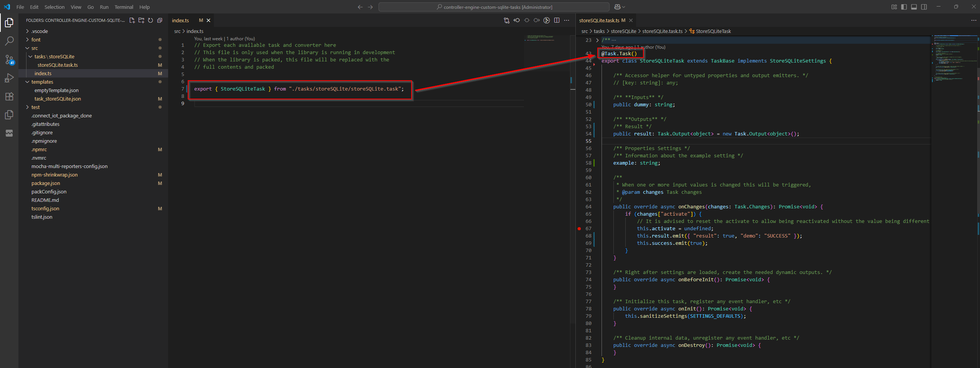Go back using the title bar arrow
This screenshot has height=368, width=980.
click(360, 7)
